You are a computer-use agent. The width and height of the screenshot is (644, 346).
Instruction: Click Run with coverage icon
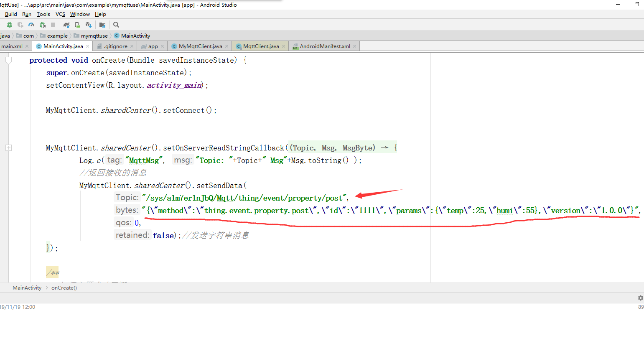[20, 25]
